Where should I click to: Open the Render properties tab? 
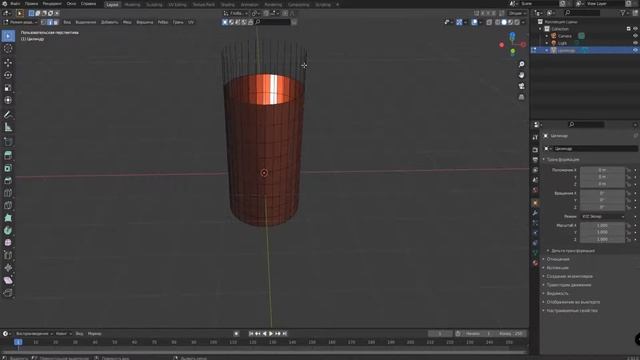pos(535,150)
